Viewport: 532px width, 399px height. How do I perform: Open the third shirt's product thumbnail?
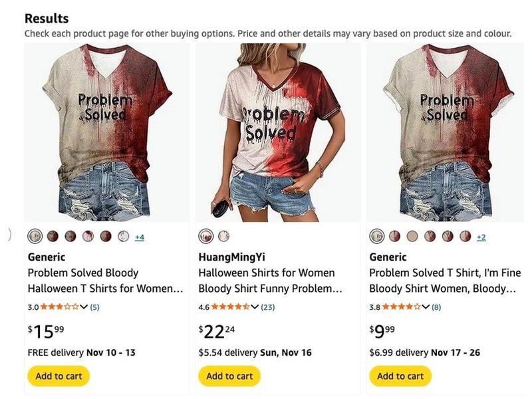439,130
